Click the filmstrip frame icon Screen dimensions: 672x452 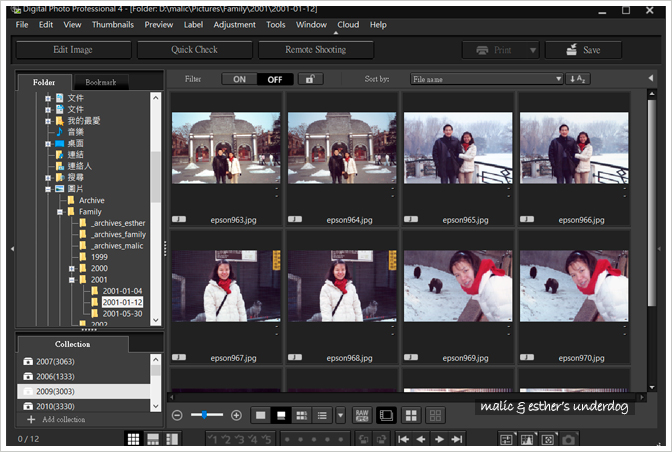pyautogui.click(x=386, y=415)
